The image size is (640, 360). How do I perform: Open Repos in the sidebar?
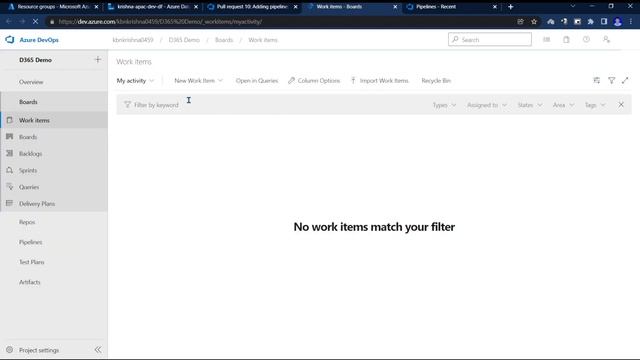pos(27,222)
